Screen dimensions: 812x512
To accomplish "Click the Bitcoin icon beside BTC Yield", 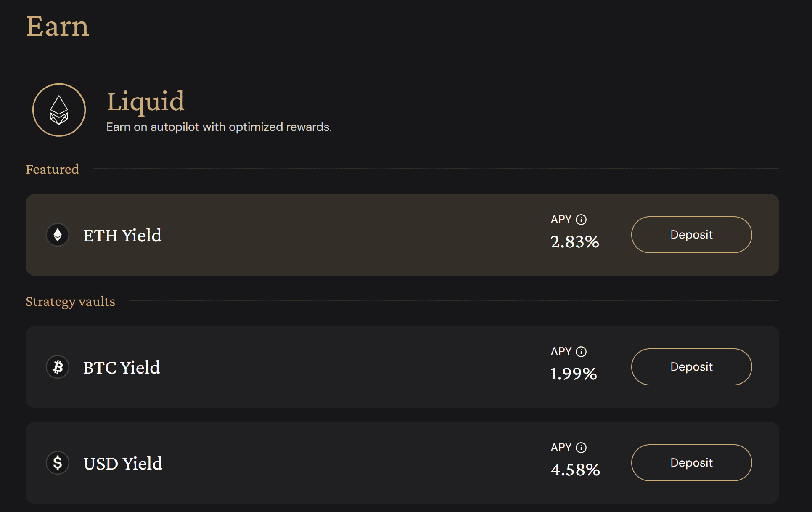I will click(58, 367).
